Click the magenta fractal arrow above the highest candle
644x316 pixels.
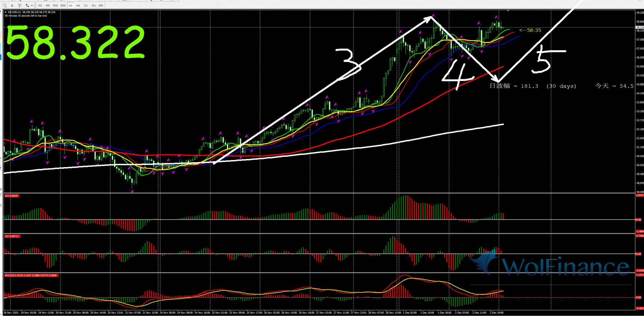pos(433,15)
